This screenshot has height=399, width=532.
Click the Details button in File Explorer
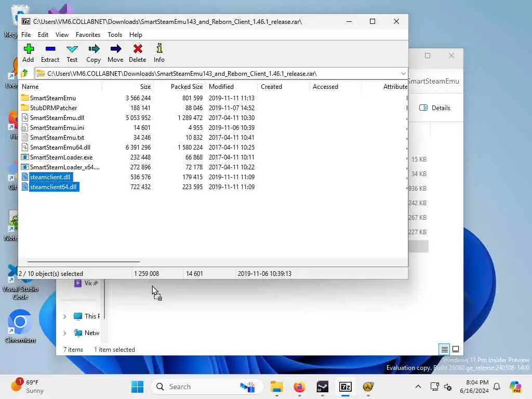pos(435,108)
